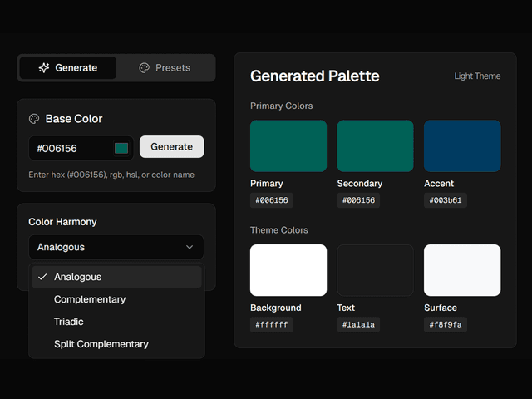Copy the Accent hex code #003b61
Screen dimensions: 532x399
(446, 200)
